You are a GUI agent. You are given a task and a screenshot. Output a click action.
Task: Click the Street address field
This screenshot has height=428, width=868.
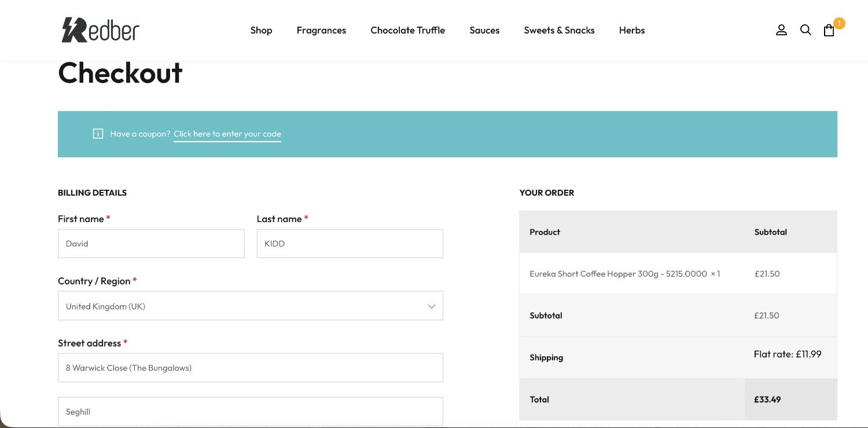(250, 368)
